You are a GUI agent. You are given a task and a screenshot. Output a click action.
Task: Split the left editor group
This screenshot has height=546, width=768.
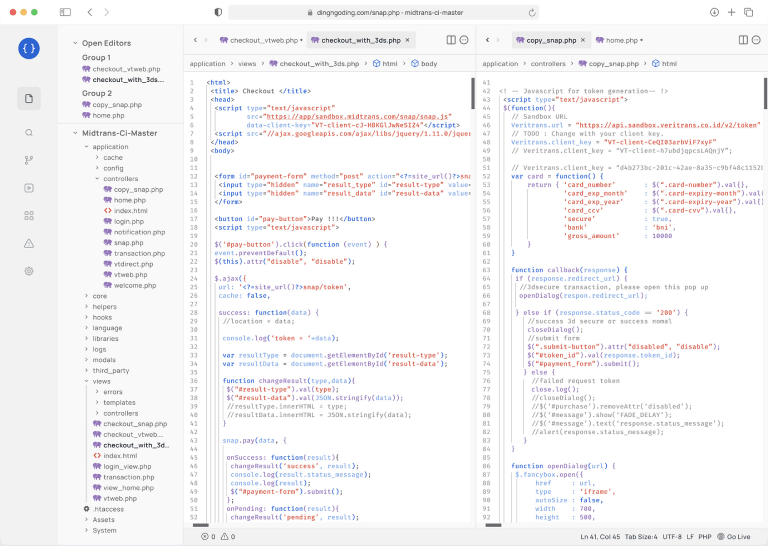click(451, 40)
